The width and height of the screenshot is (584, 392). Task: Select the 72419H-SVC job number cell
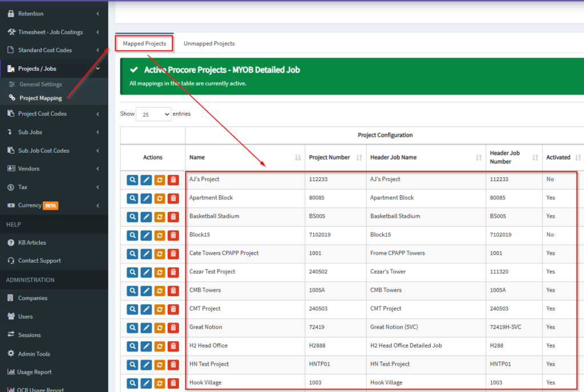514,328
